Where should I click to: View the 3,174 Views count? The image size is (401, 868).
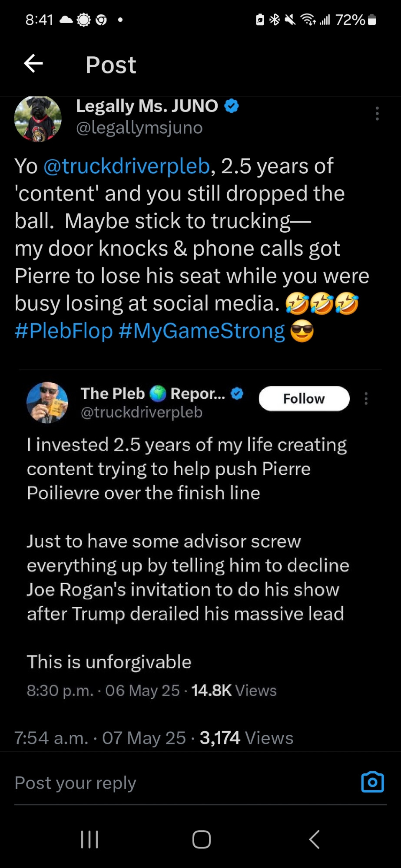coord(246,738)
